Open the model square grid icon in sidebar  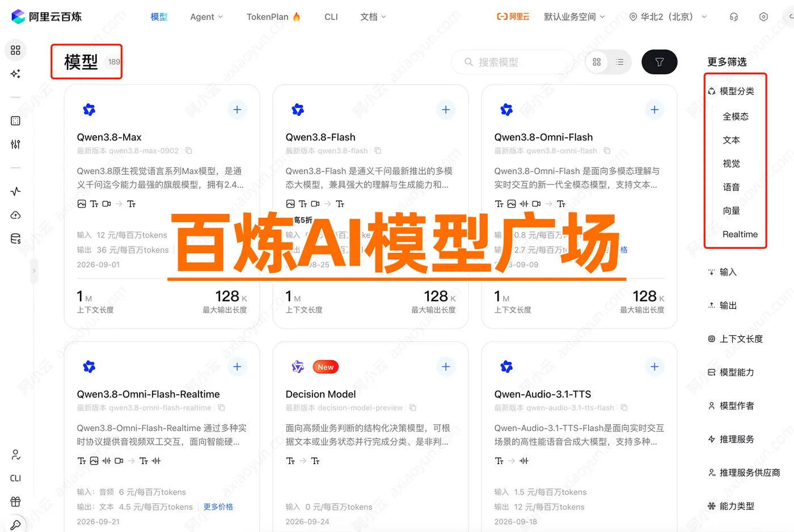15,50
